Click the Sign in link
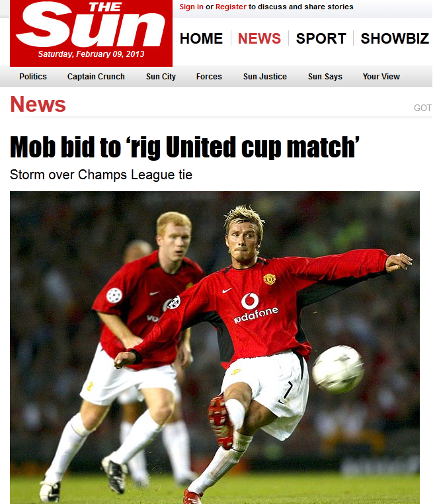The height and width of the screenshot is (504, 437). coord(191,7)
